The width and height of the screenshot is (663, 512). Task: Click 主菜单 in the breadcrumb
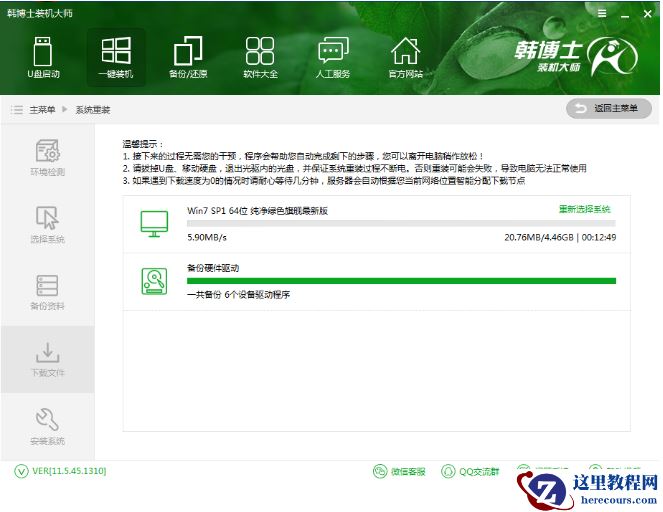point(42,110)
